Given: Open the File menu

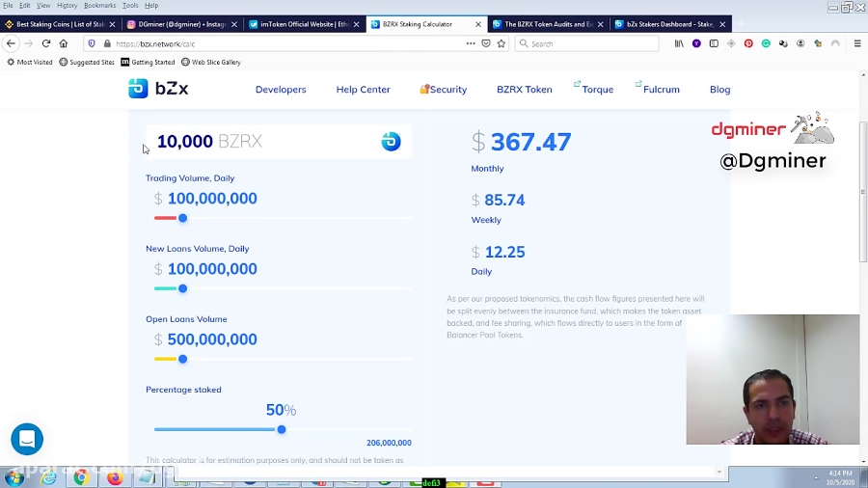Looking at the screenshot, I should point(8,6).
